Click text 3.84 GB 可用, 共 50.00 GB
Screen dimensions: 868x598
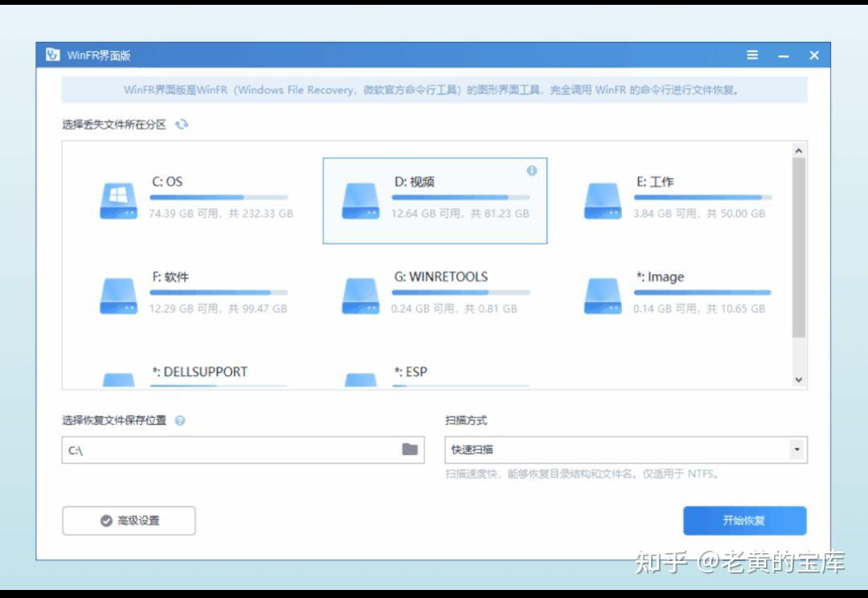(700, 214)
